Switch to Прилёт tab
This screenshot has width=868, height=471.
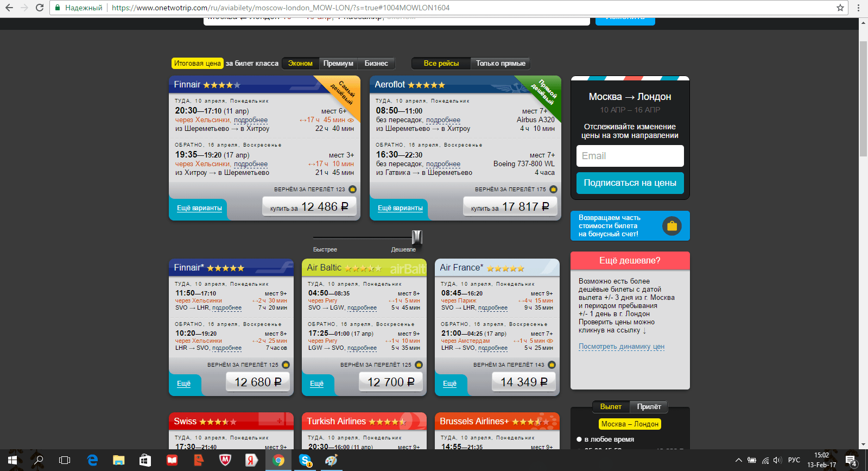649,406
